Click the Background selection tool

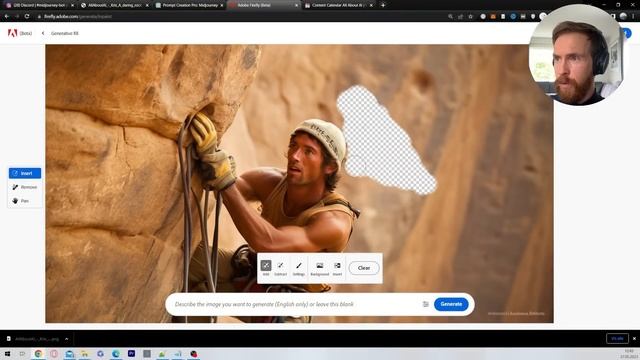click(x=320, y=268)
